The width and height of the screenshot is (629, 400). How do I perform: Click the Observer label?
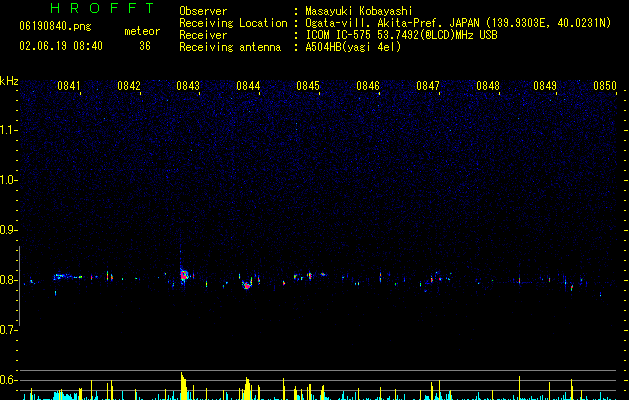[x=203, y=11]
